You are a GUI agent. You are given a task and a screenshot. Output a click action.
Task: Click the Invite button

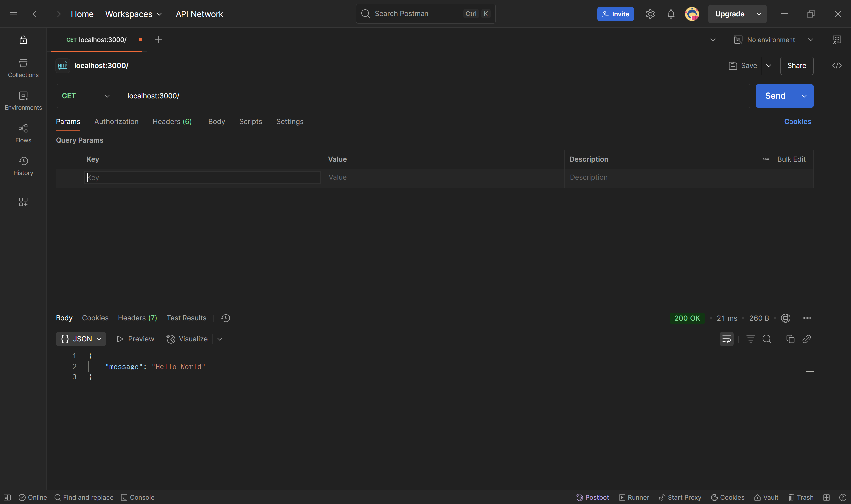tap(615, 14)
